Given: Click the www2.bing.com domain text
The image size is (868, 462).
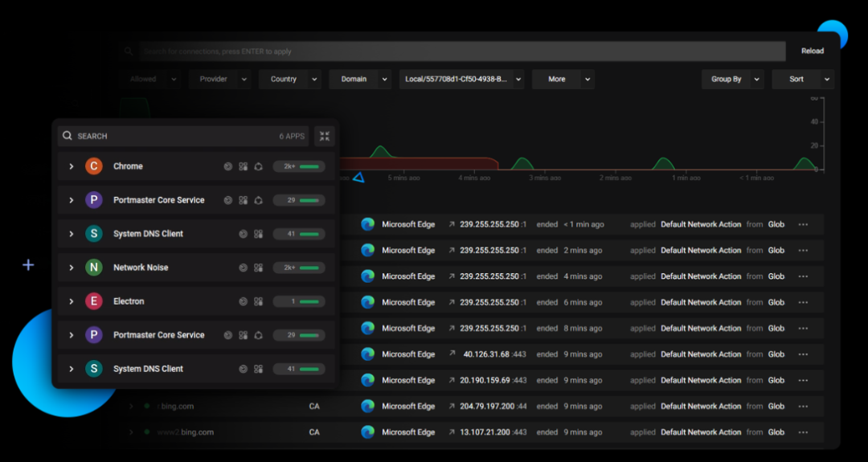Looking at the screenshot, I should tap(186, 432).
